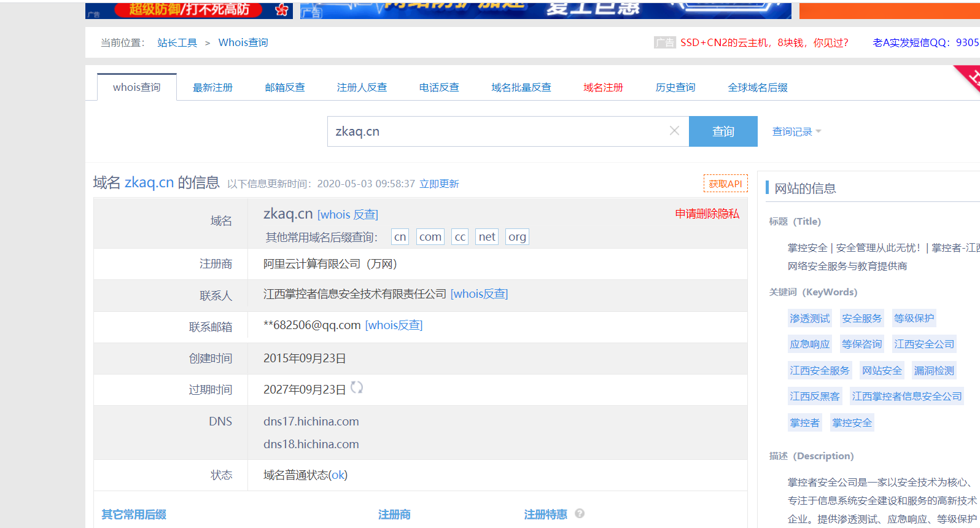
Task: Click the 获取API button
Action: point(726,184)
